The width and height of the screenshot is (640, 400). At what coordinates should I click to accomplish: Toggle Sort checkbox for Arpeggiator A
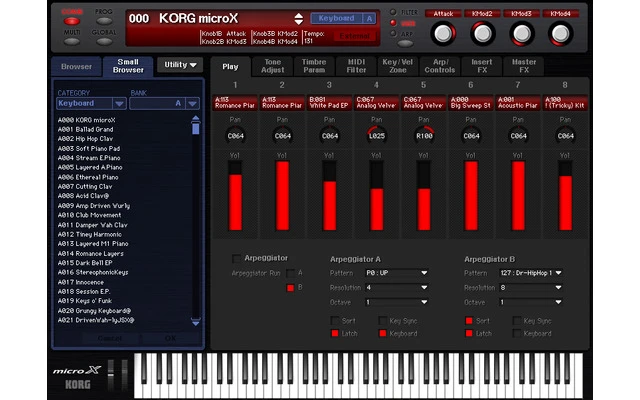pos(335,321)
